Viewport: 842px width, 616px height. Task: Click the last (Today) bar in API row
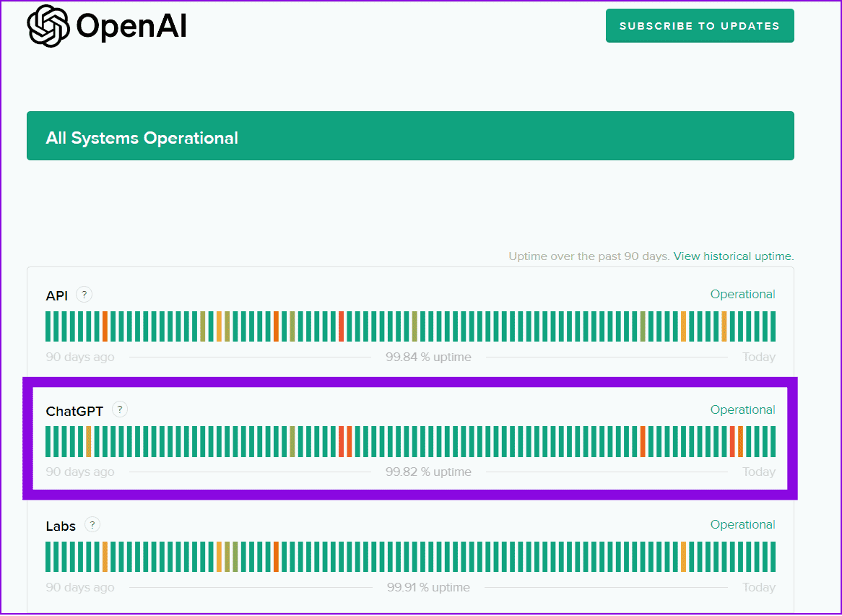point(773,326)
